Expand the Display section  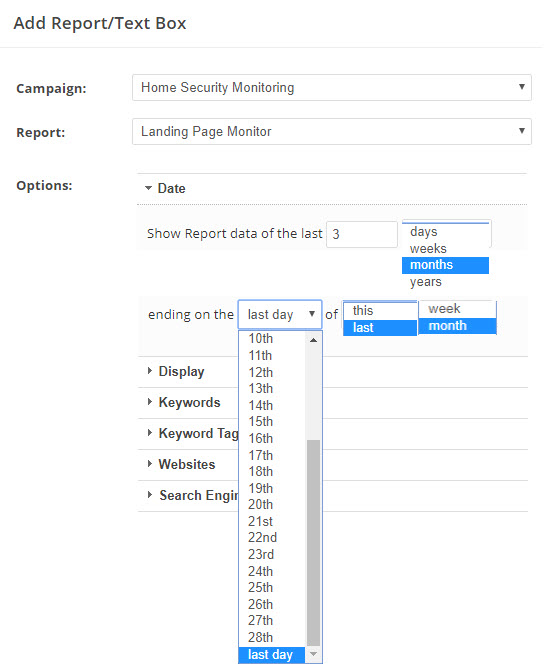[x=176, y=371]
